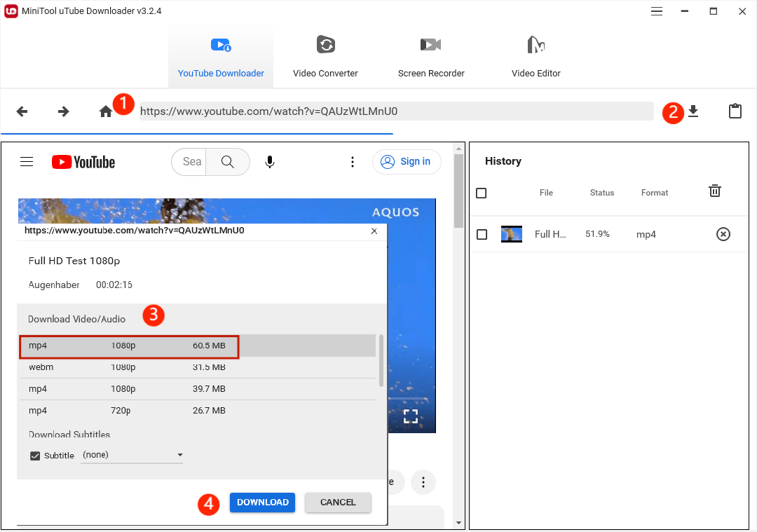757x532 pixels.
Task: Click the CANCEL button in dialog
Action: point(338,502)
